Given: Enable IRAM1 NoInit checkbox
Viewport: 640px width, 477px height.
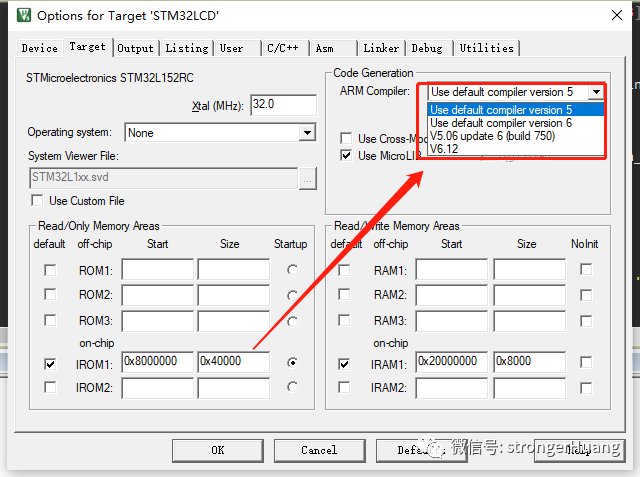Looking at the screenshot, I should pos(586,362).
